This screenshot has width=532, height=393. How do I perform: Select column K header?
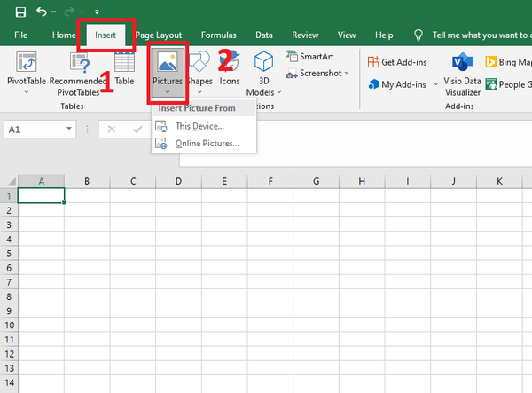499,181
